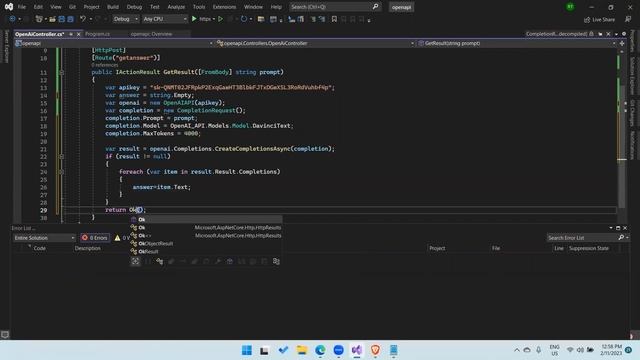Switch to the Program.cs tab
The height and width of the screenshot is (360, 640).
98,34
